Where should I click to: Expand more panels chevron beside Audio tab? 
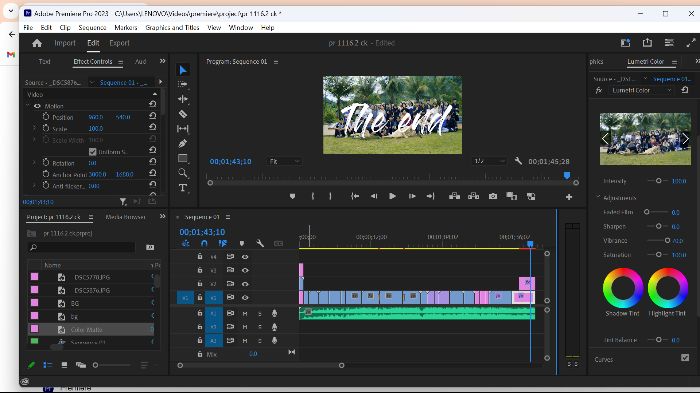pyautogui.click(x=162, y=61)
